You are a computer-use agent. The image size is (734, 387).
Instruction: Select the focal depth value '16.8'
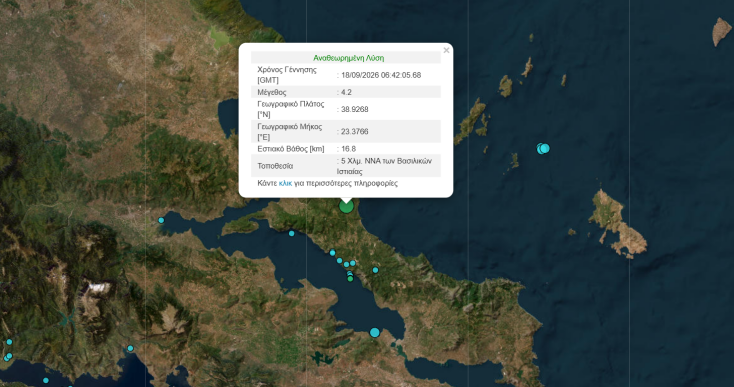[348, 149]
